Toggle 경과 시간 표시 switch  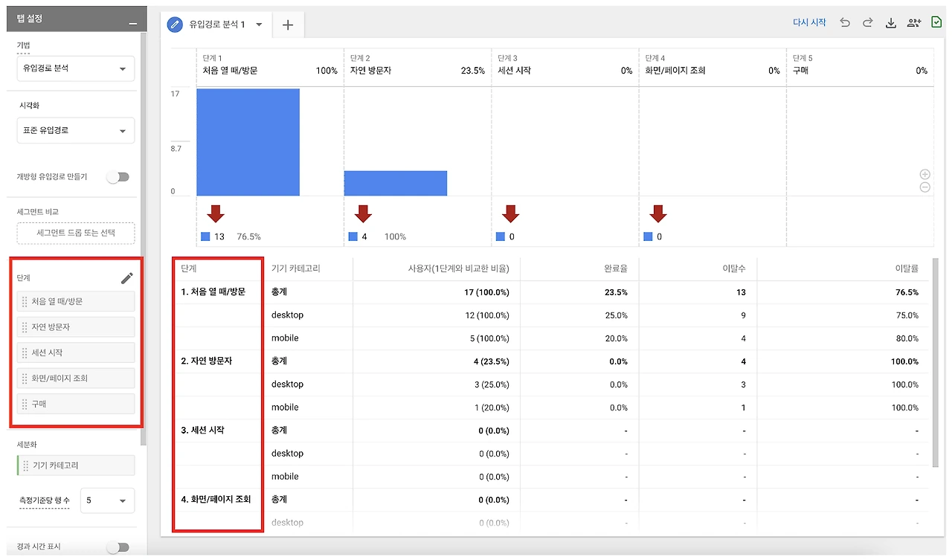click(x=118, y=547)
